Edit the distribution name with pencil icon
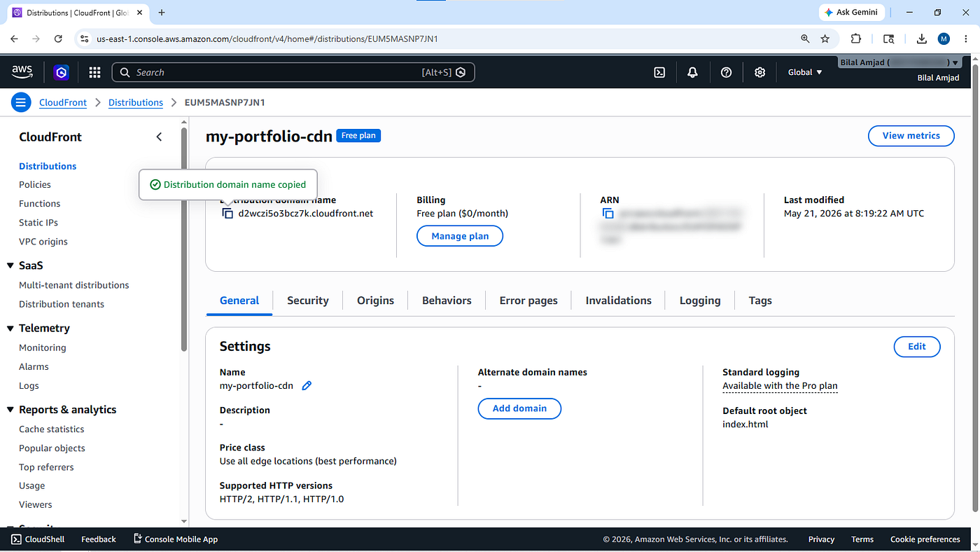The width and height of the screenshot is (980, 552). (x=307, y=385)
